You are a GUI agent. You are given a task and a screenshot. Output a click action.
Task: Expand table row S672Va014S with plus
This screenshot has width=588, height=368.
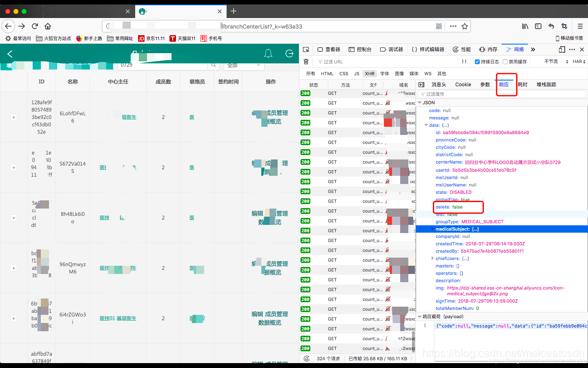click(13, 168)
